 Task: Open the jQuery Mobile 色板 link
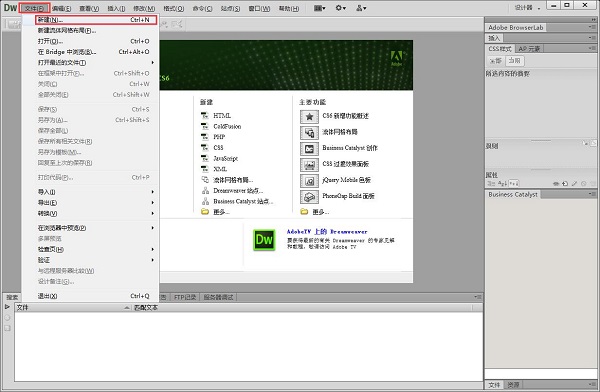click(x=346, y=180)
